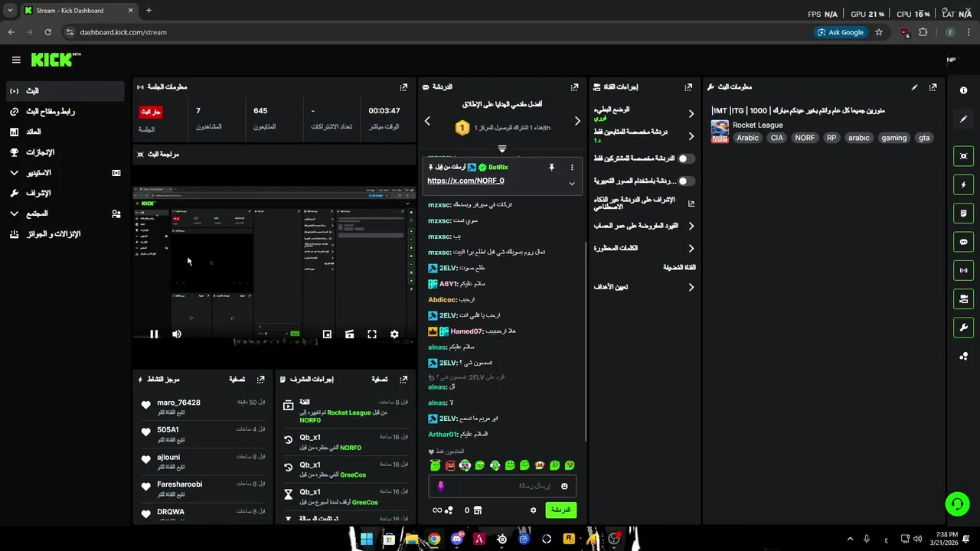980x551 pixels.
Task: Send message with green الدردشة button
Action: click(561, 510)
